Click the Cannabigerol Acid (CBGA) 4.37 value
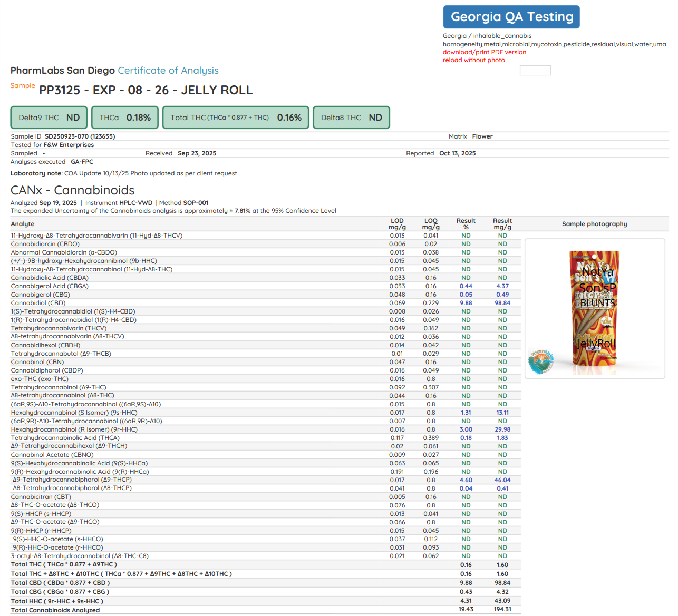 tap(502, 286)
